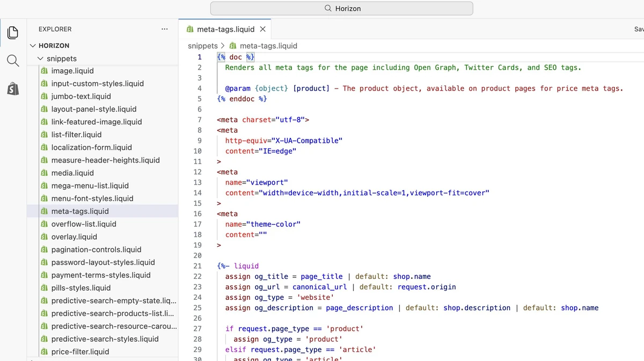The width and height of the screenshot is (644, 361).
Task: Open menu-font-styles.liquid file
Action: [92, 198]
